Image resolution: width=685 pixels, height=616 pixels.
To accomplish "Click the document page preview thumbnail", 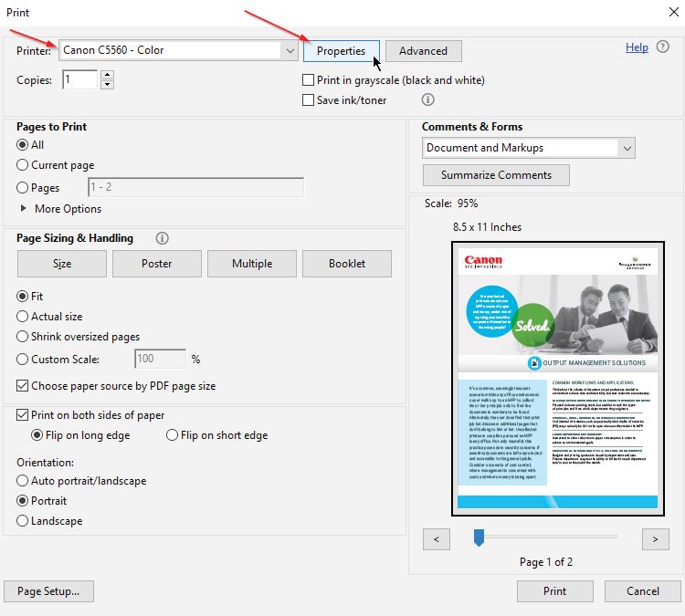I will (x=558, y=377).
